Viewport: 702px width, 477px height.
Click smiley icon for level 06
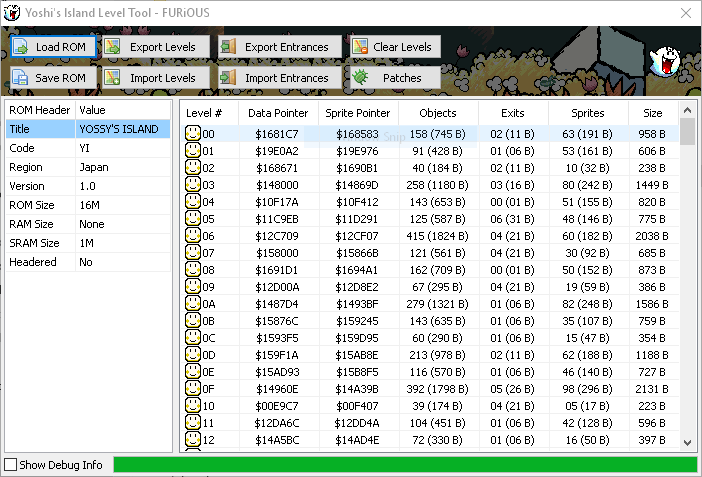click(x=193, y=236)
